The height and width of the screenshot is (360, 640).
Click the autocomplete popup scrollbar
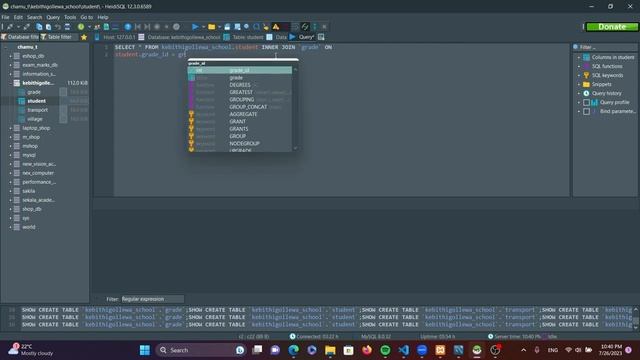(x=295, y=109)
